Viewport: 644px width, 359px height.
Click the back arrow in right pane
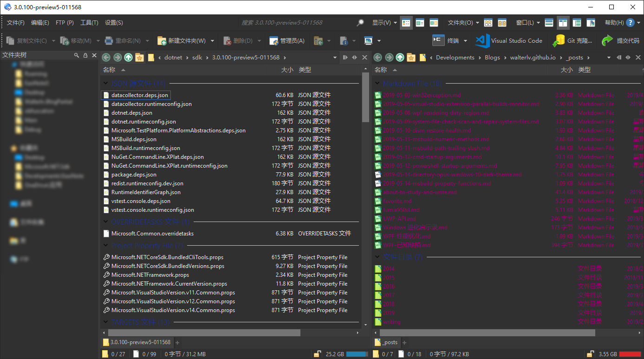[x=377, y=58]
